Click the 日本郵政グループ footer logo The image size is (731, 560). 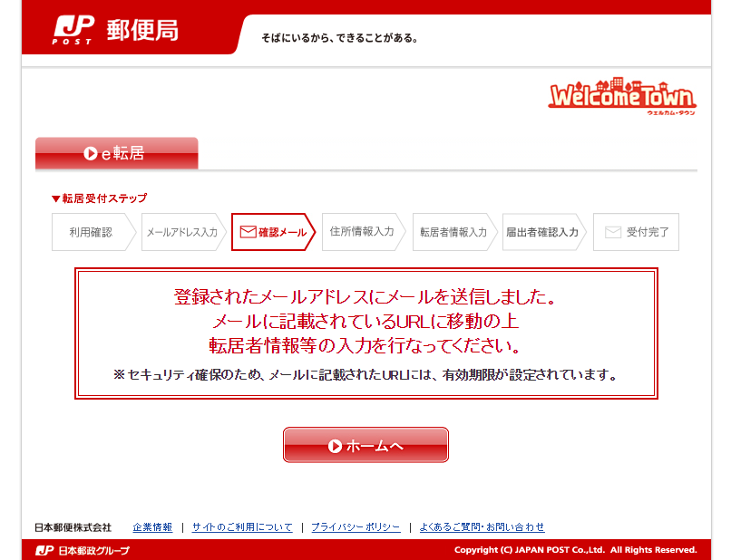(83, 550)
